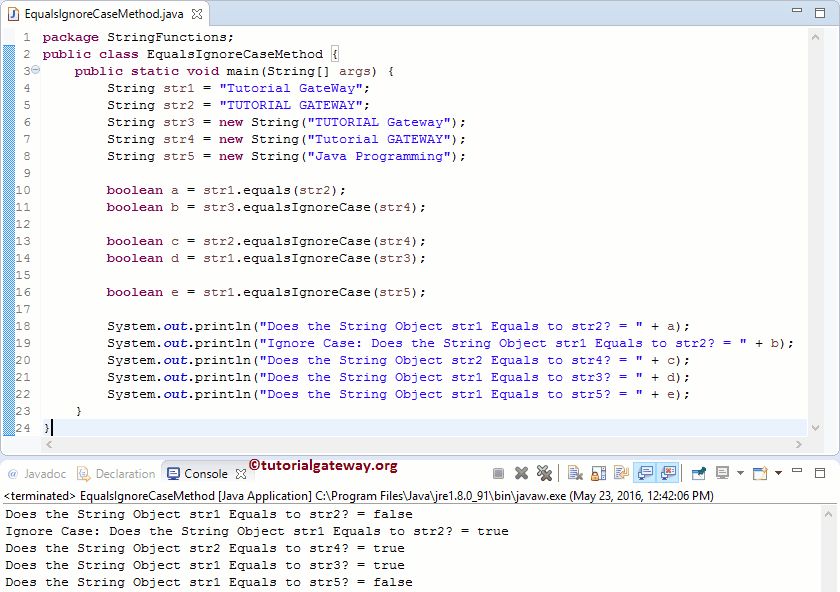This screenshot has height=592, width=840.
Task: Collapse the main method code block
Action: pyautogui.click(x=34, y=71)
